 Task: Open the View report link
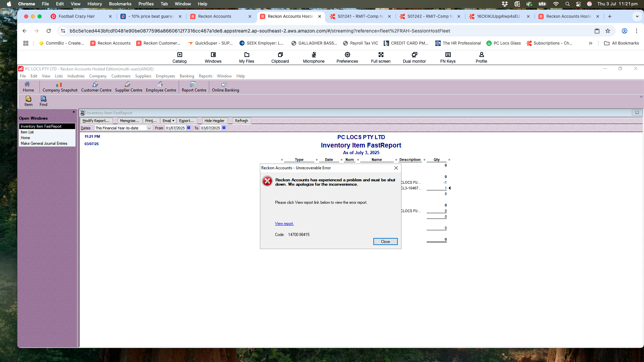[x=284, y=224]
